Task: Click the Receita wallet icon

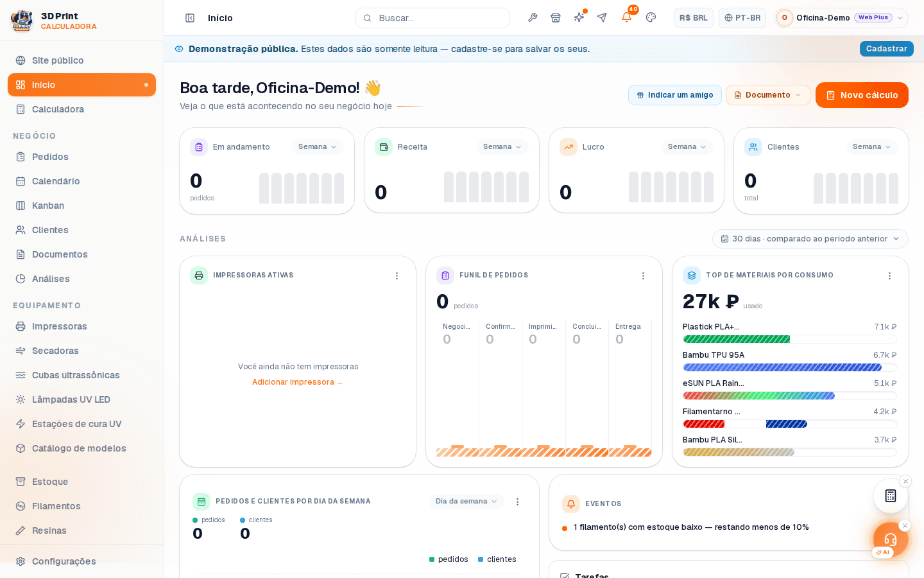Action: [384, 147]
